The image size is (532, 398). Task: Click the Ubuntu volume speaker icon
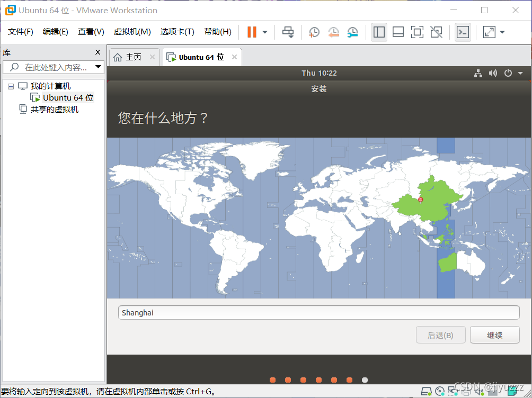[493, 73]
